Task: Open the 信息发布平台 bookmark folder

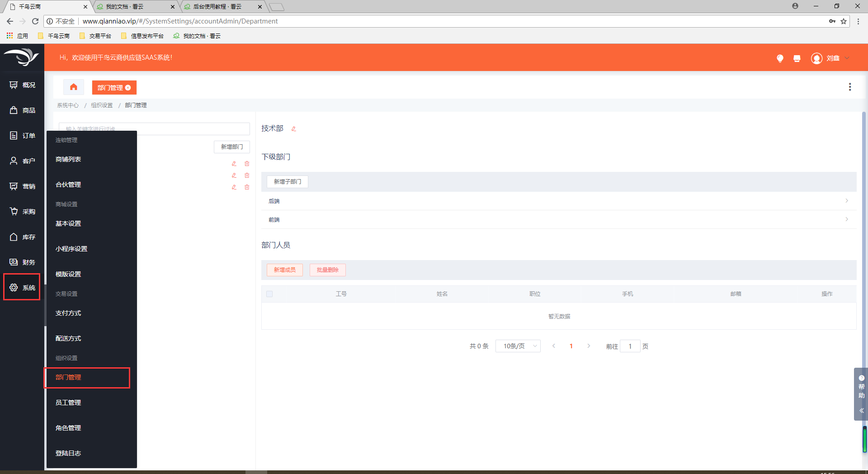Action: tap(142, 36)
